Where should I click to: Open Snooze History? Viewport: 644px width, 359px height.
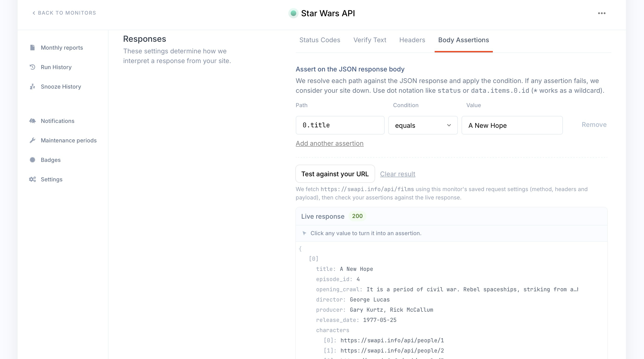tap(61, 87)
